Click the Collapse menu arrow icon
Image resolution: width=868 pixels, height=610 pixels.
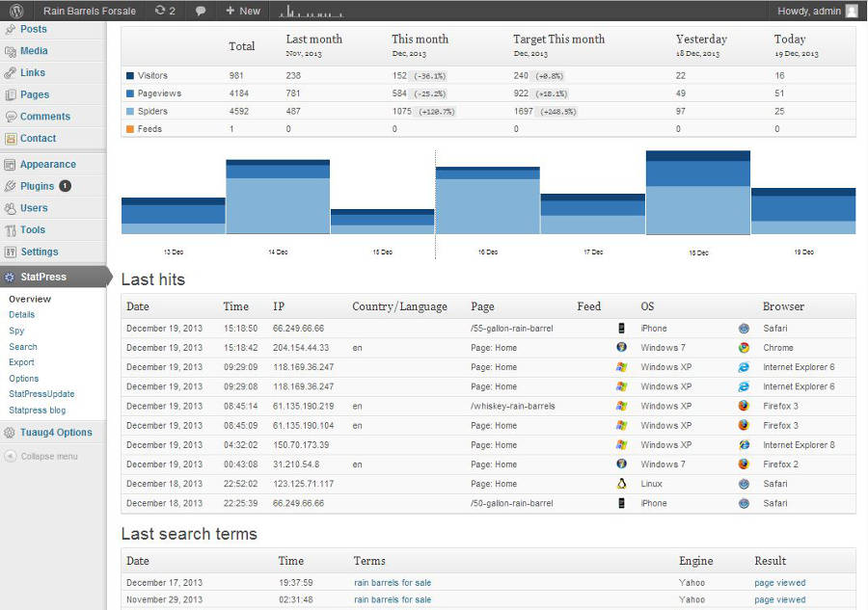click(10, 456)
